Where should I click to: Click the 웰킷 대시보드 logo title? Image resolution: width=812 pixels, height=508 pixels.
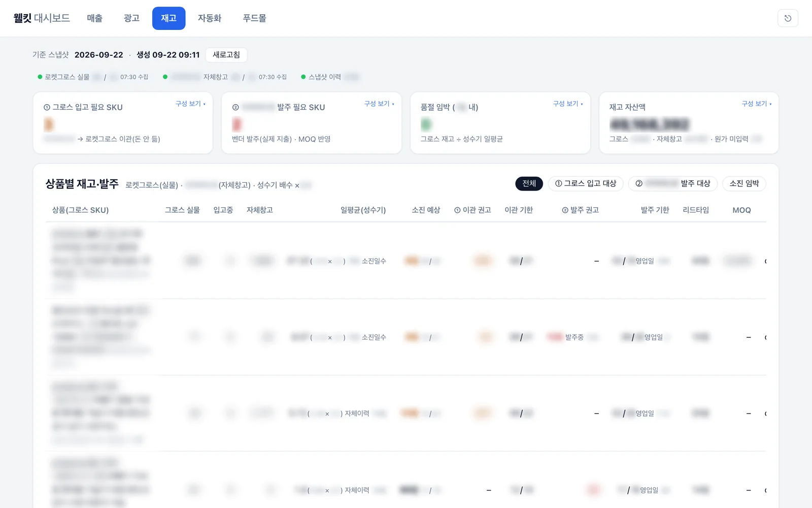42,18
